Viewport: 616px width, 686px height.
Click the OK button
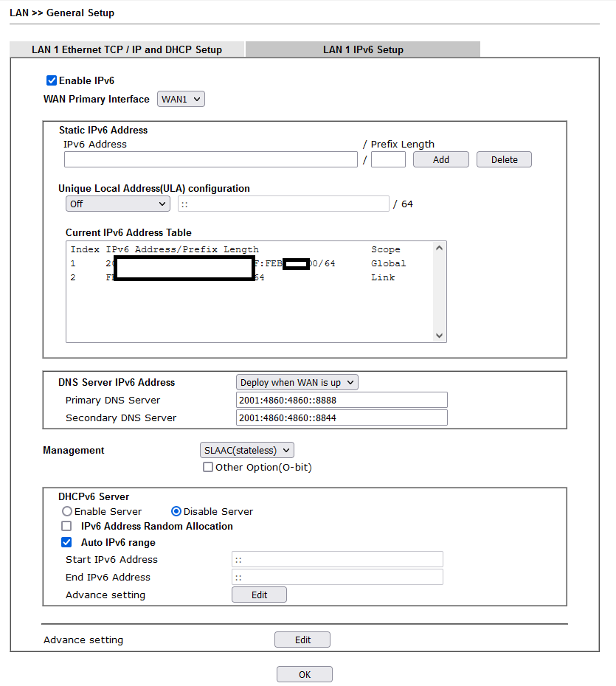[x=305, y=675]
